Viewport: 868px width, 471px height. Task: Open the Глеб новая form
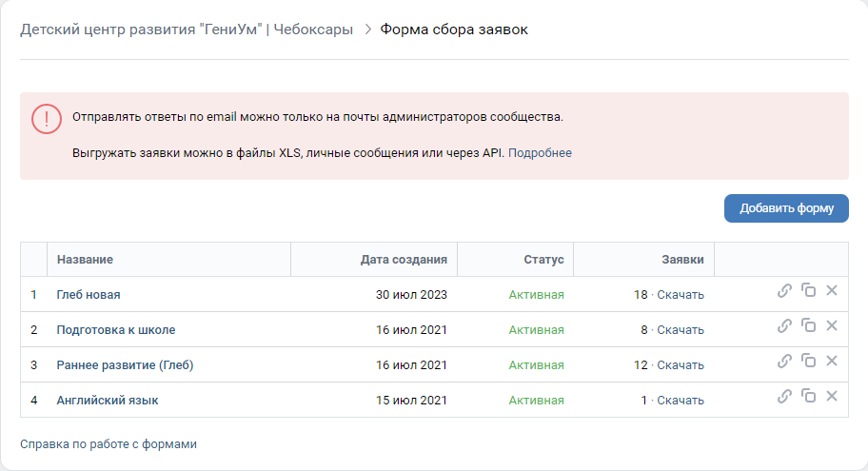pos(89,294)
